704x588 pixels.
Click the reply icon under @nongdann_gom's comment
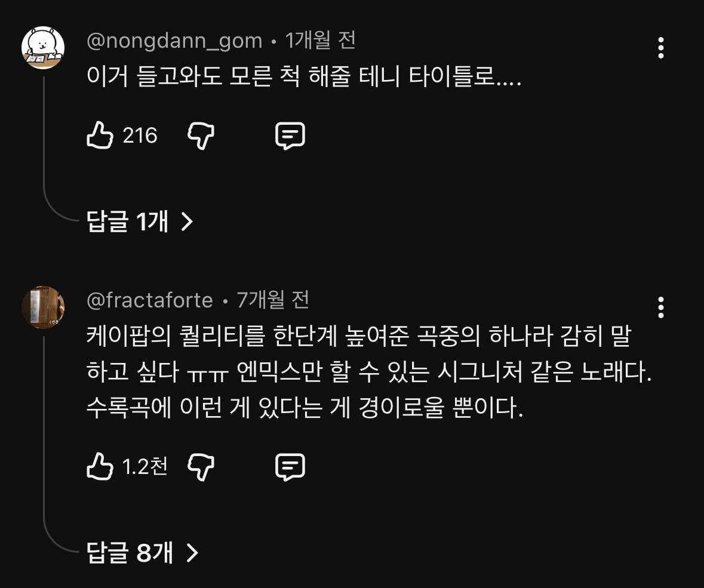(x=290, y=136)
